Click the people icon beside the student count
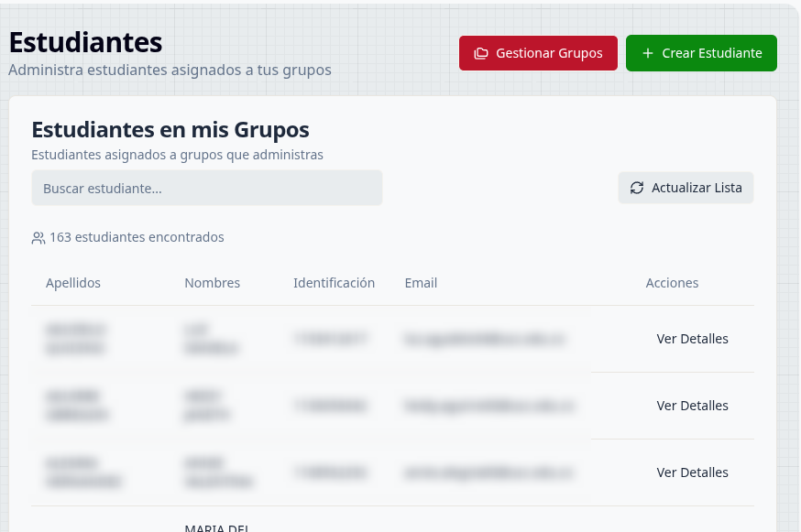The image size is (801, 532). [38, 238]
